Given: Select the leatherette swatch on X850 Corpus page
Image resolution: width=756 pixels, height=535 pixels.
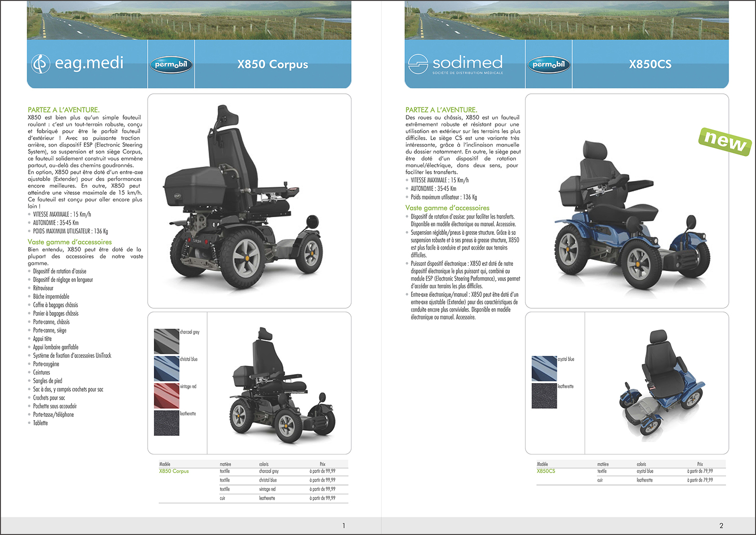Looking at the screenshot, I should click(x=167, y=423).
